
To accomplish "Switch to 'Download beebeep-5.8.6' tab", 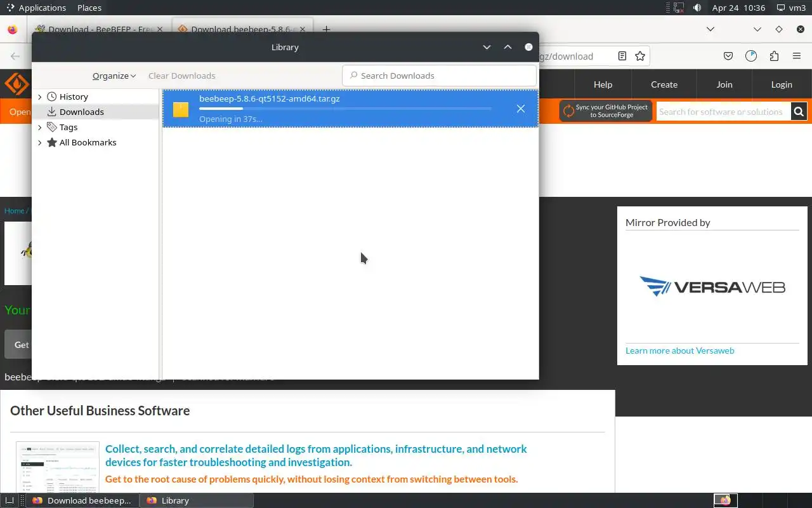I will point(243,29).
